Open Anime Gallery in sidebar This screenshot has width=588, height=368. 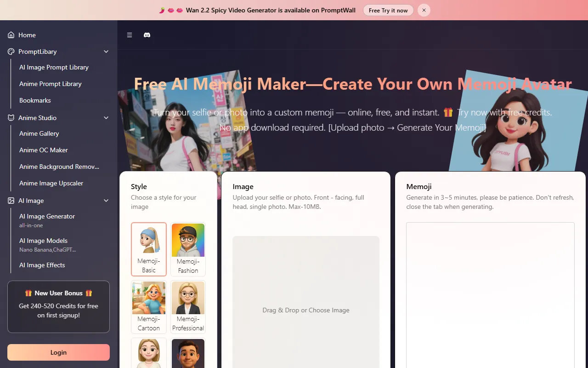click(39, 133)
